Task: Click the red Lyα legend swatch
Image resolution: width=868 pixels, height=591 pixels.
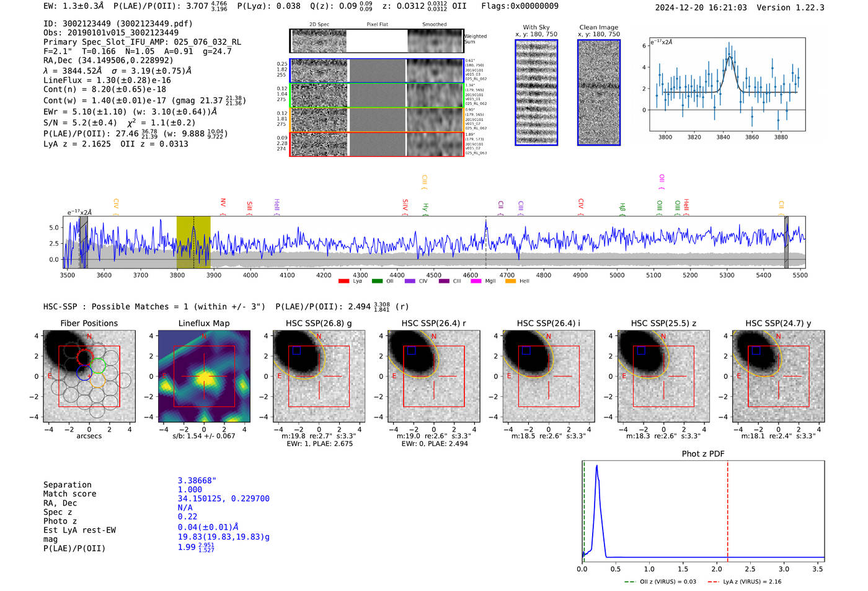Action: (x=344, y=282)
